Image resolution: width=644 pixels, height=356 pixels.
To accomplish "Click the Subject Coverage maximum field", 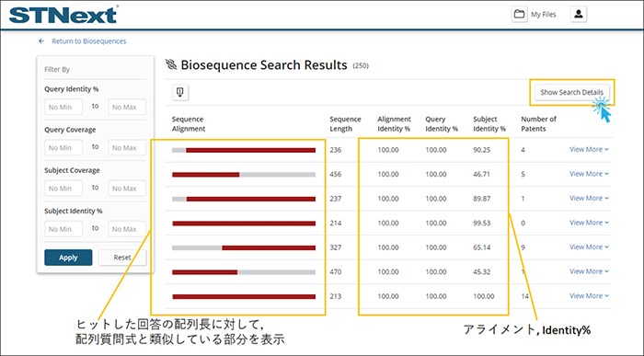I will click(x=127, y=188).
